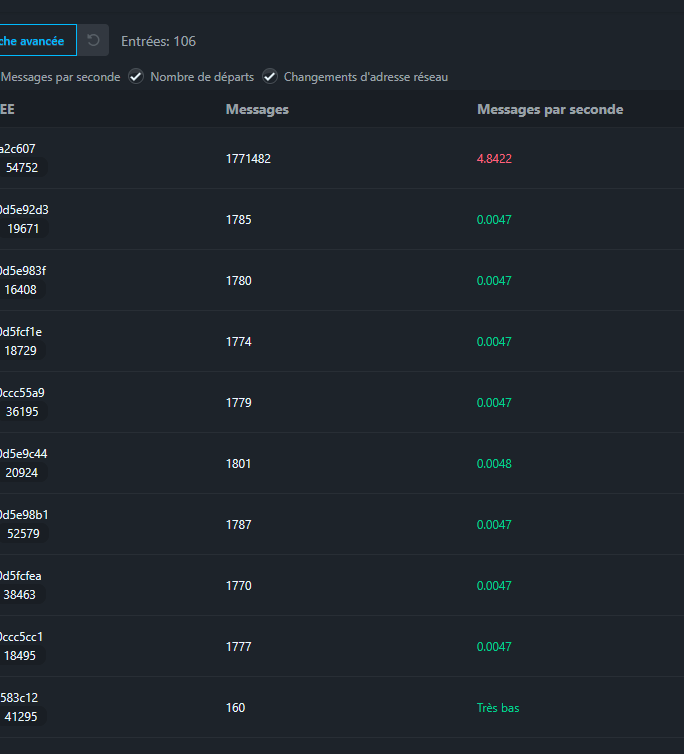
Task: Click the red 4.8422 rate value
Action: click(494, 159)
